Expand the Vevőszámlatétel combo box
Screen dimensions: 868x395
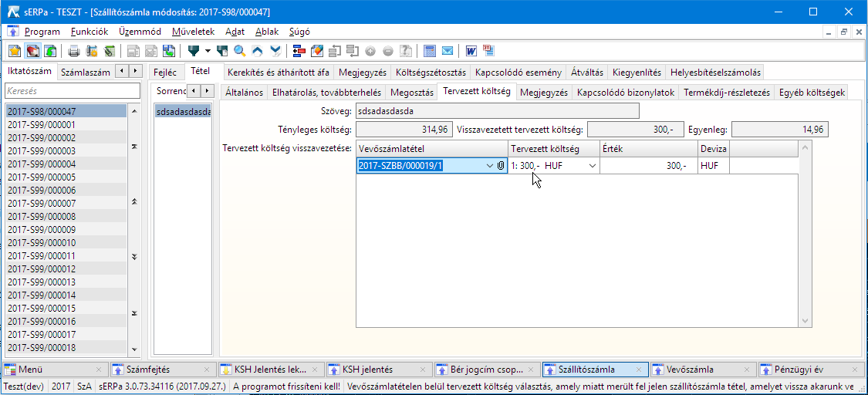[x=490, y=166]
